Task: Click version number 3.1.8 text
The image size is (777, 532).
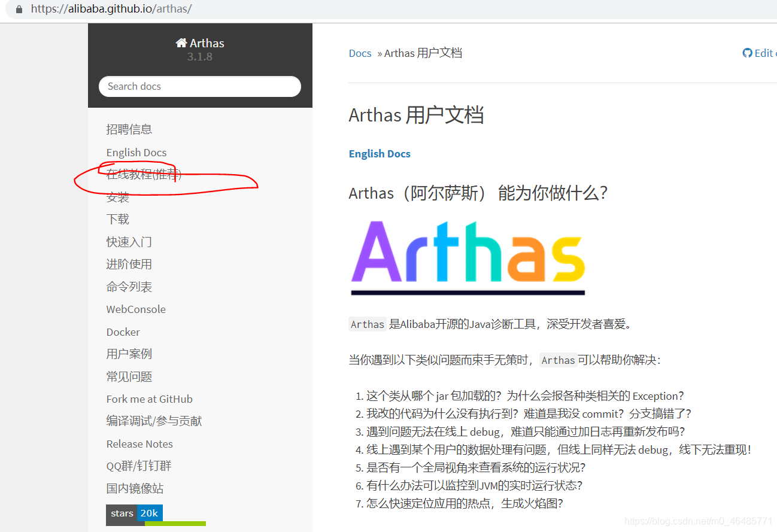Action: 200,57
